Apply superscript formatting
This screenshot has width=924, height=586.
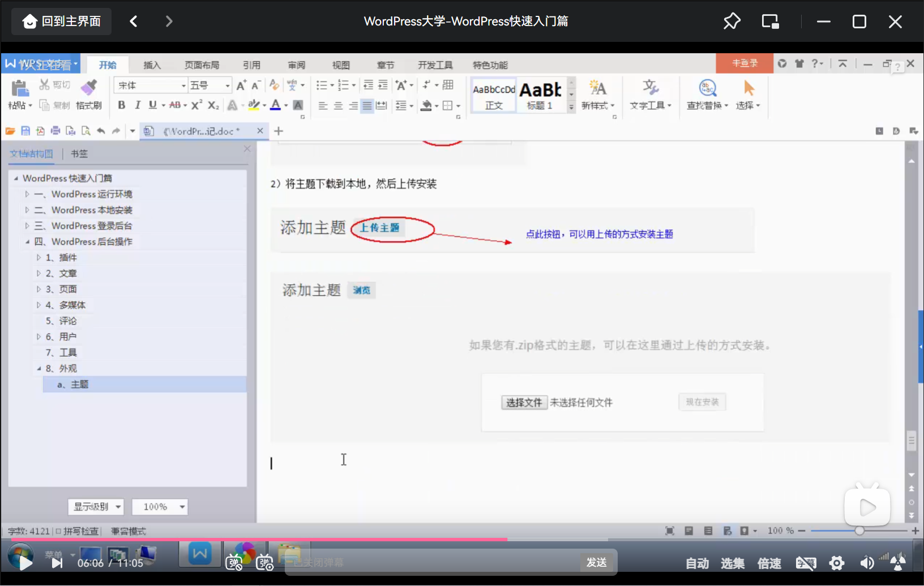196,105
